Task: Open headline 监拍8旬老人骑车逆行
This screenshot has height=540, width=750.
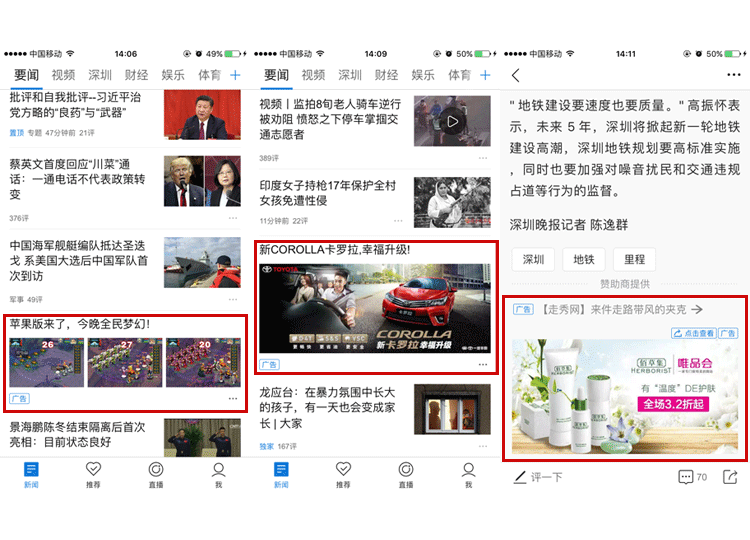Action: pos(330,119)
